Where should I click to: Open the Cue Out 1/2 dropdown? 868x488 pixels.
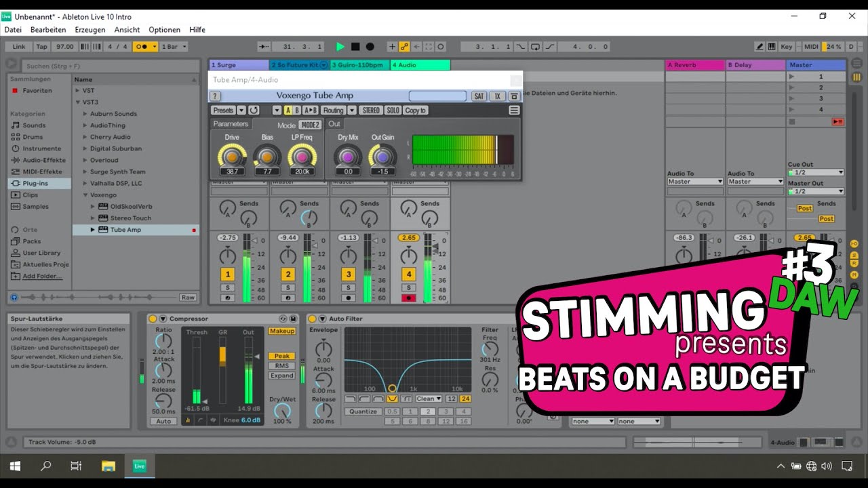pyautogui.click(x=816, y=172)
